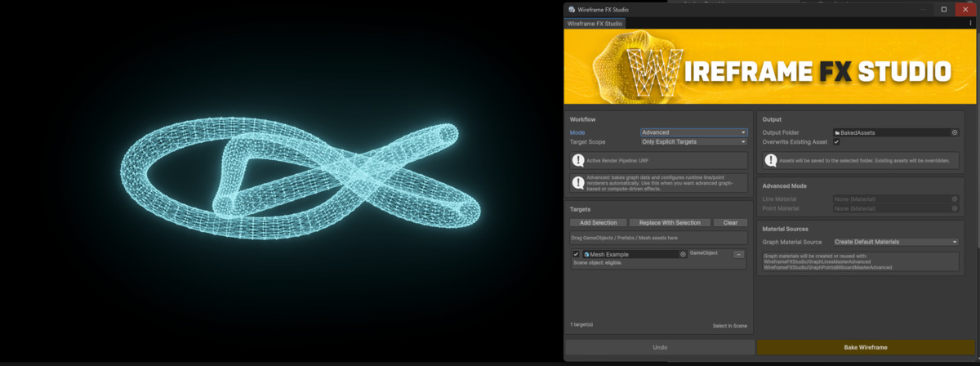Uncheck the Mesh Example target checkbox
The image size is (980, 366).
[x=576, y=254]
